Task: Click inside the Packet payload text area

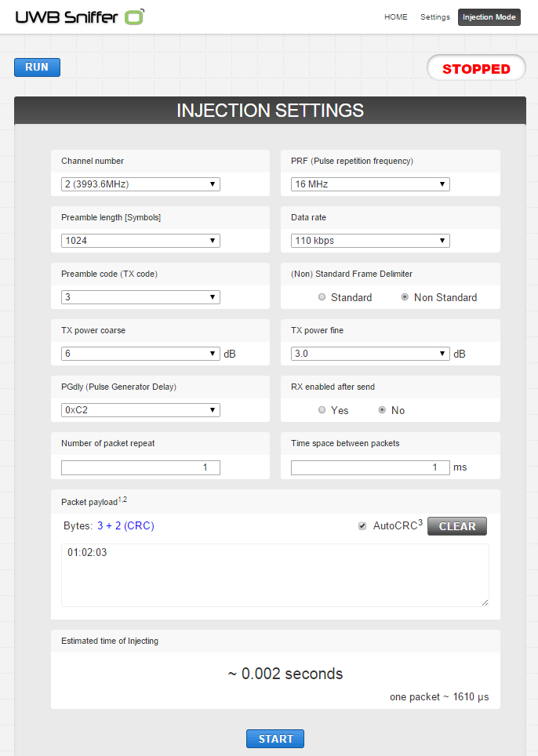Action: coord(273,572)
